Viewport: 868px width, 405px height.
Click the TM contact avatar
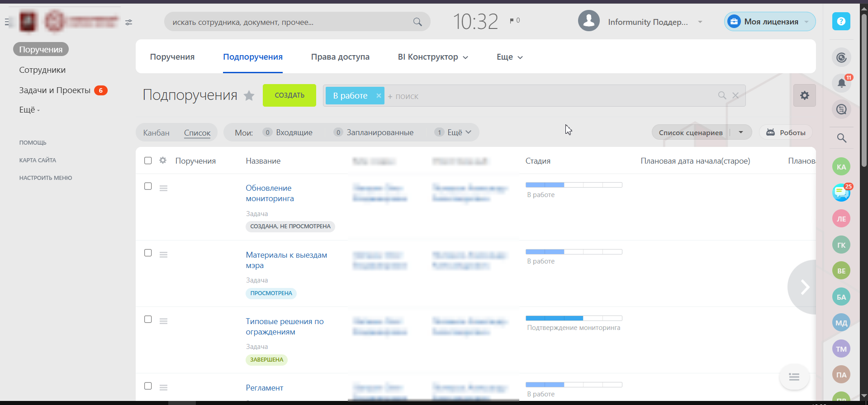click(x=841, y=349)
